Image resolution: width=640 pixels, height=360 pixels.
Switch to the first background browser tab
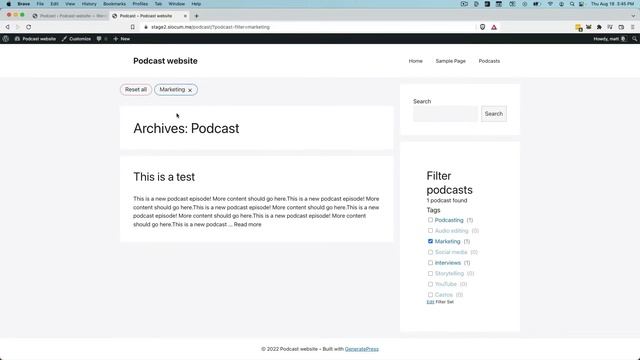[69, 16]
